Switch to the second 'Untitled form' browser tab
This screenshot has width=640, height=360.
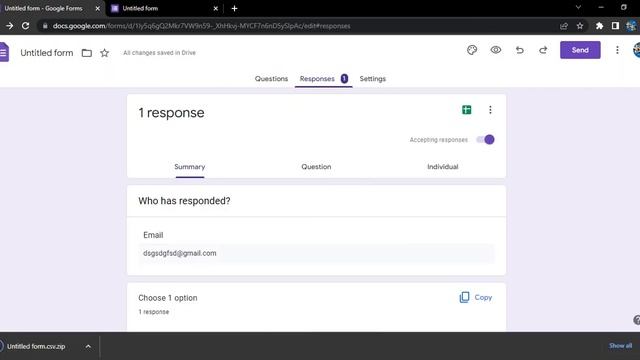pos(140,8)
